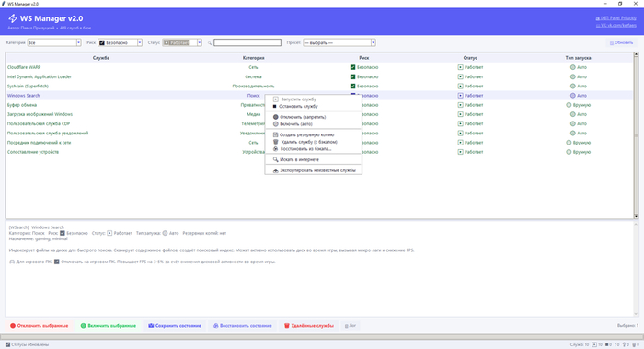Focus the service search input field
644x349 pixels.
247,42
